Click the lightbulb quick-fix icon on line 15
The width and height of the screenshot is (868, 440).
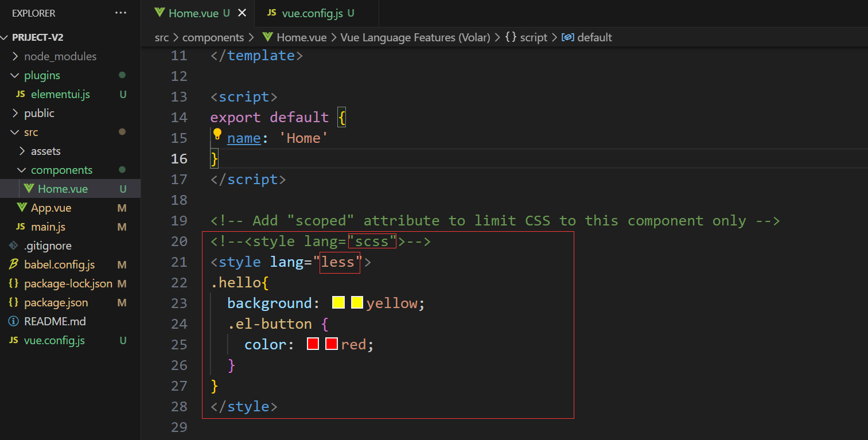[217, 134]
